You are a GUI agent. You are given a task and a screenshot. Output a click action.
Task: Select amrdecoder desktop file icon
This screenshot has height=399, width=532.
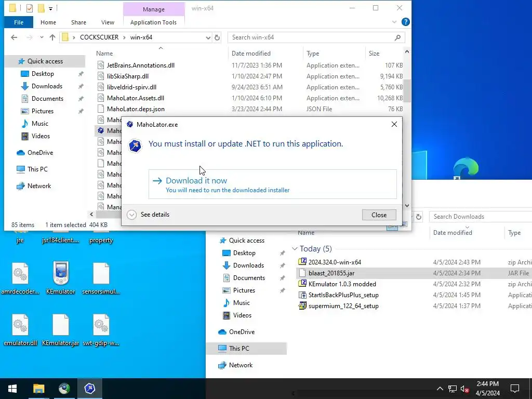point(20,277)
